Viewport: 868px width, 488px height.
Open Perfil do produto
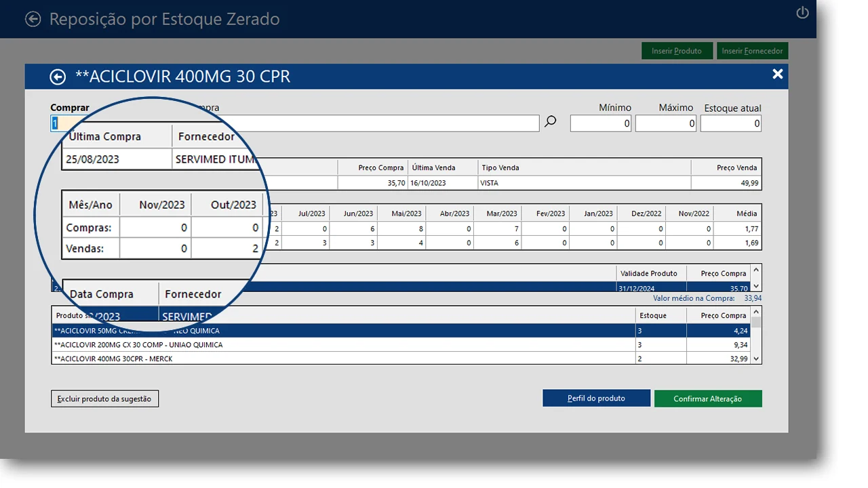[596, 398]
